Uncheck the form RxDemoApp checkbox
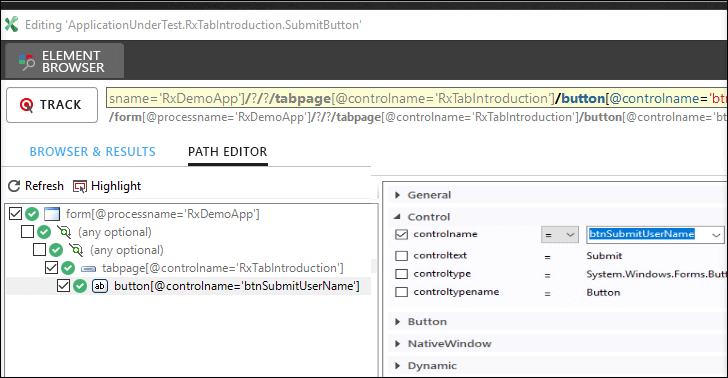Image resolution: width=728 pixels, height=378 pixels. coord(15,214)
